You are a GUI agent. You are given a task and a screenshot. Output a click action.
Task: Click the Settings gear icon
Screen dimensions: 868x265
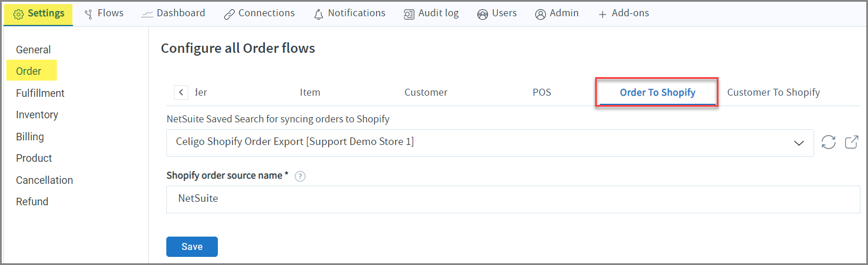[19, 14]
